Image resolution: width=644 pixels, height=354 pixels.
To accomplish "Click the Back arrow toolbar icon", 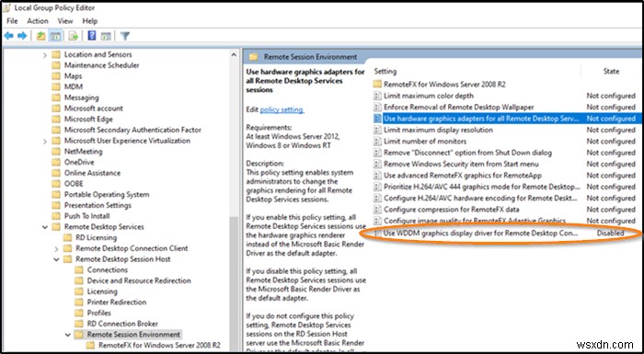I will click(8, 36).
